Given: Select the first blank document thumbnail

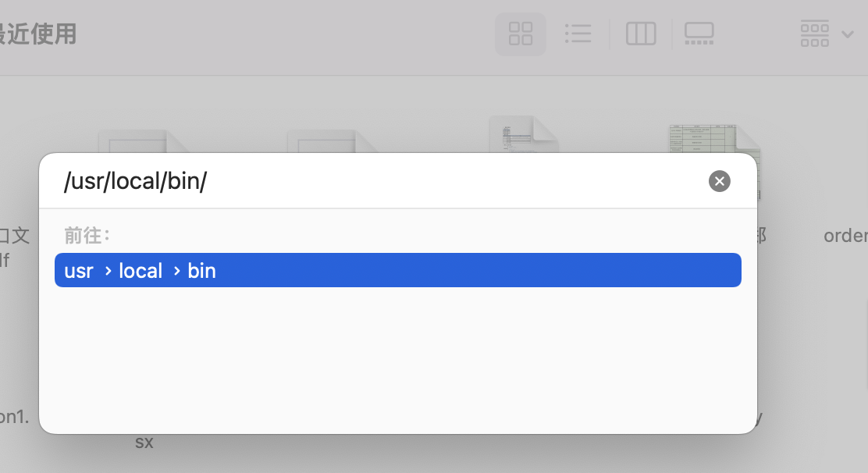Looking at the screenshot, I should pos(144,141).
